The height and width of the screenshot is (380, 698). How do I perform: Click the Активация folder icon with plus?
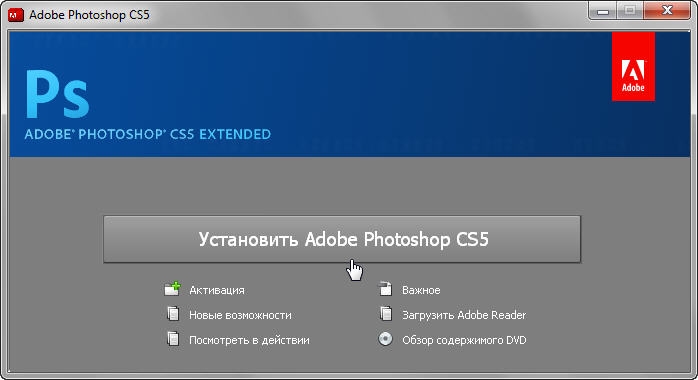coord(172,289)
